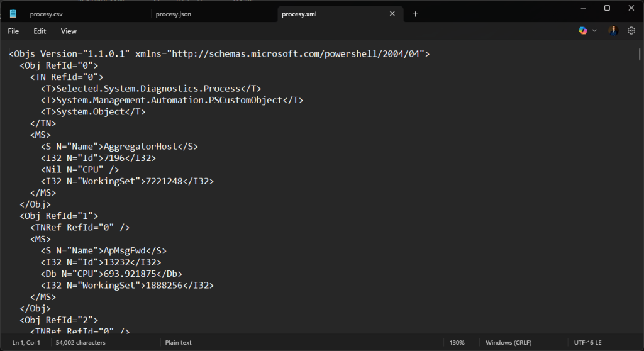The image size is (644, 351).
Task: Click the vertical scrollbar thumb
Action: coord(640,54)
